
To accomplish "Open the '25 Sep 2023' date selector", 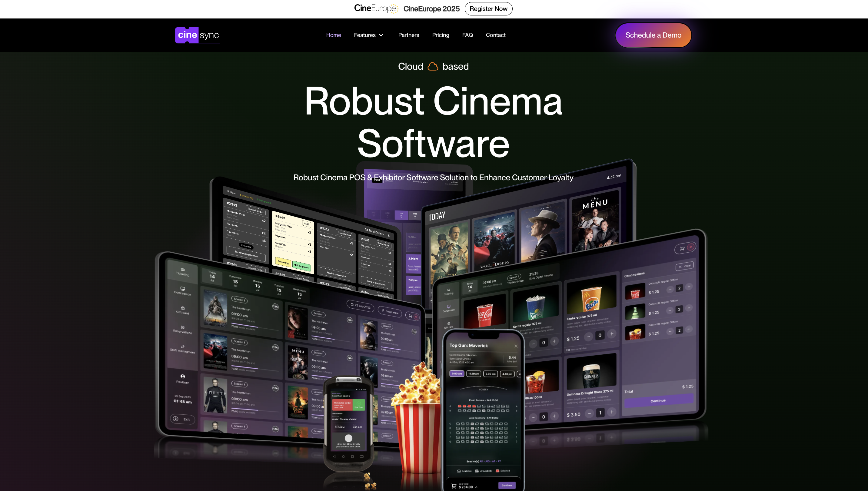I will click(x=361, y=306).
